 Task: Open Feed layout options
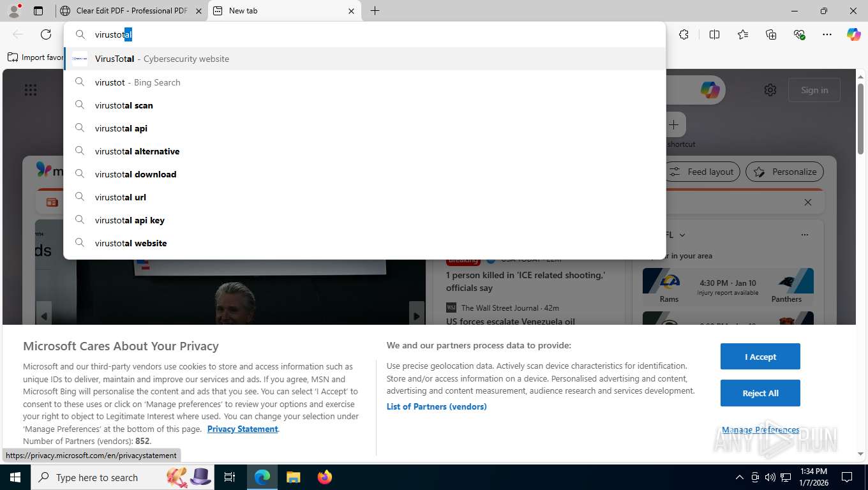[702, 172]
